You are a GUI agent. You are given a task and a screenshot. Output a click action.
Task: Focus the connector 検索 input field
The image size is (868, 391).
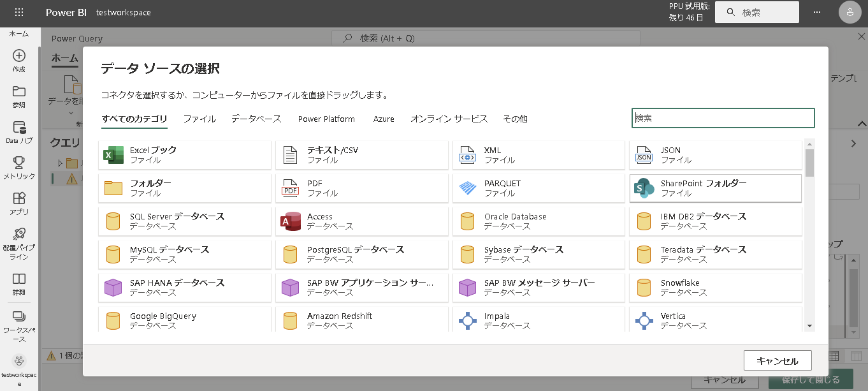(x=723, y=118)
